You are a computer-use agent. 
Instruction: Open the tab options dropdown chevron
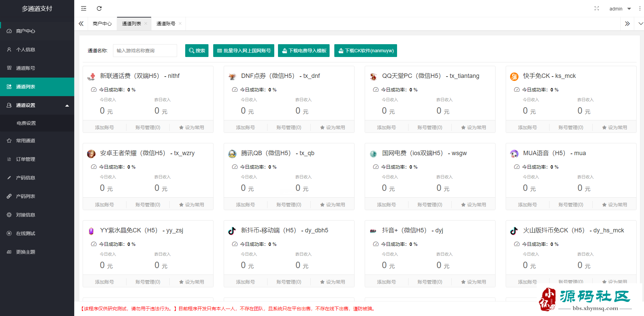point(641,24)
